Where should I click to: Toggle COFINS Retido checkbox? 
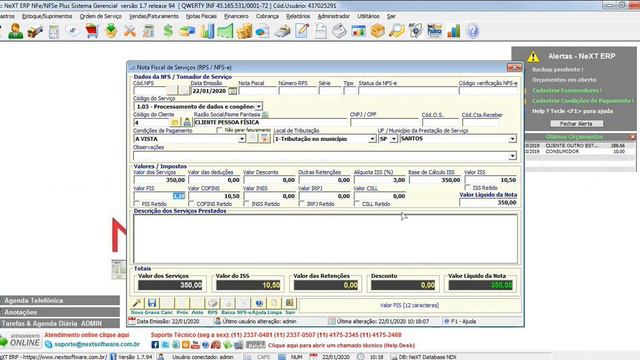pyautogui.click(x=191, y=204)
